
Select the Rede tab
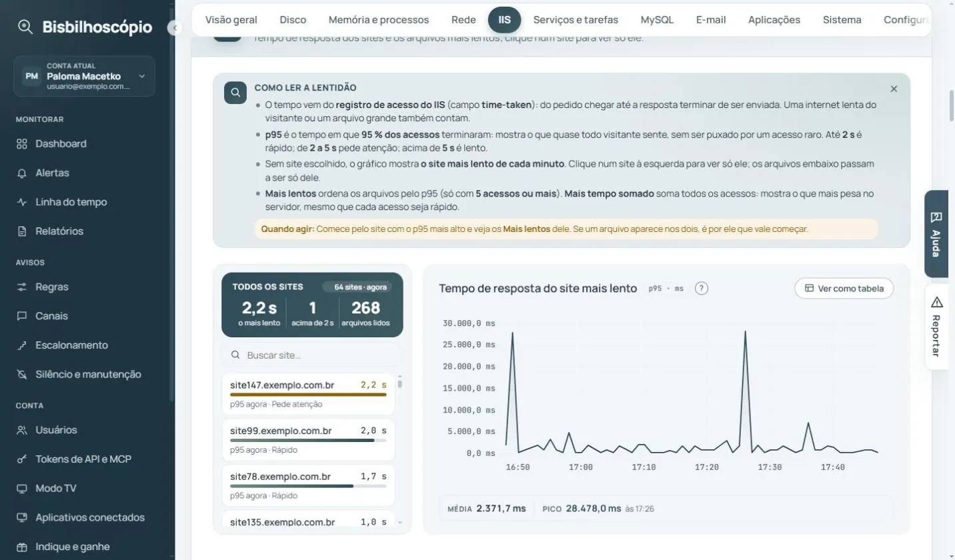tap(463, 20)
